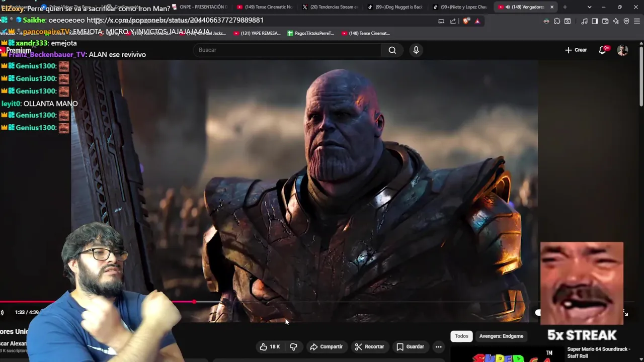The image size is (644, 362).
Task: Open the (148) Tense Cinemat bookmark
Action: pos(366,33)
